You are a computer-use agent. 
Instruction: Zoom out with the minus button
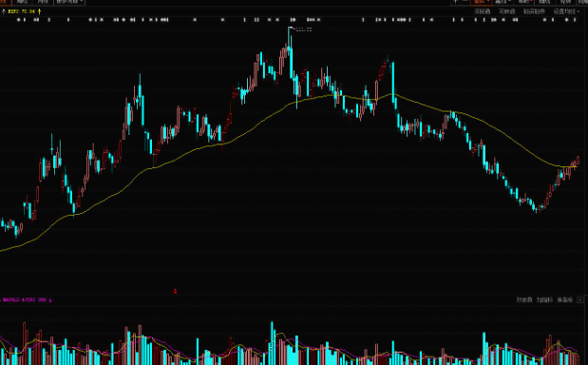point(465,2)
